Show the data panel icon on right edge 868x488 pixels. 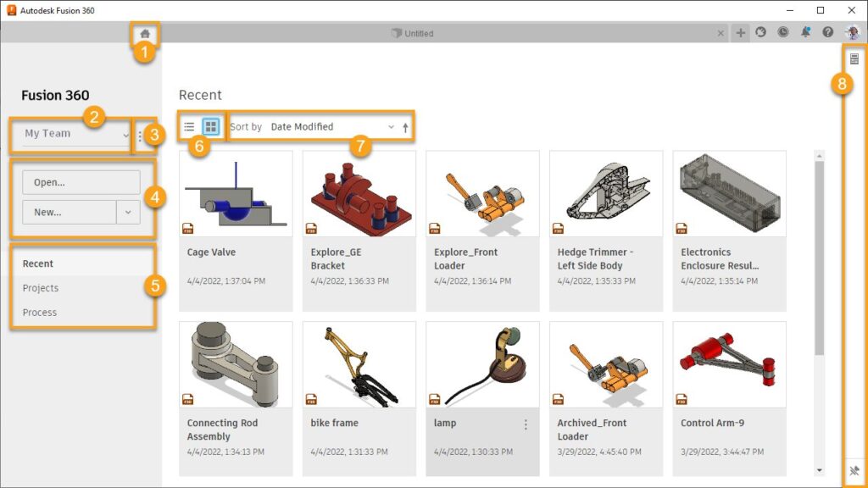[x=855, y=58]
